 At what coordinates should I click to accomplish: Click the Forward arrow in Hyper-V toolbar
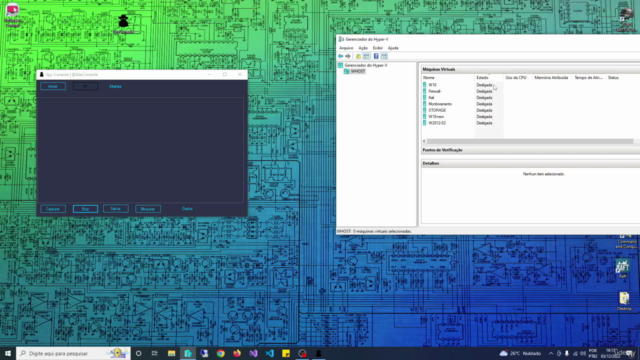348,56
